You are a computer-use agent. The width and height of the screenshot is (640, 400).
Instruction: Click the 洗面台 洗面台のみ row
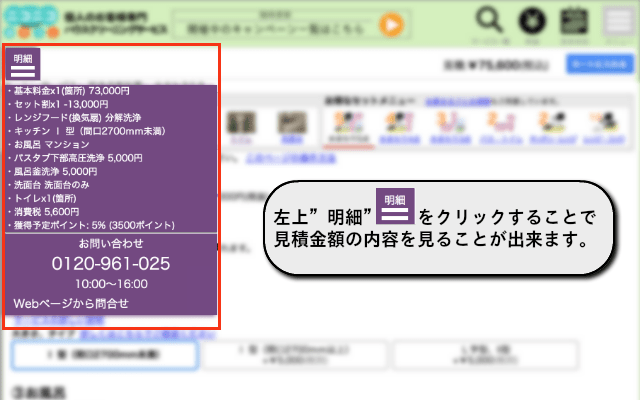(x=51, y=185)
